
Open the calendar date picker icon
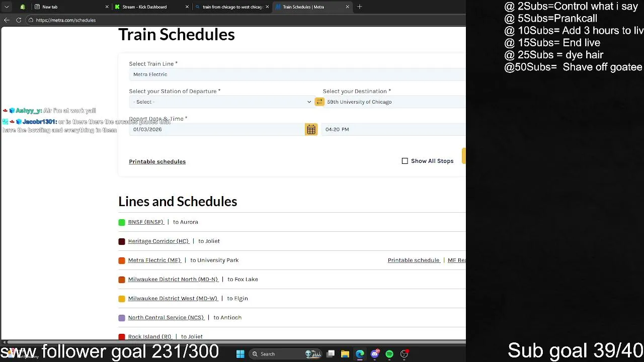[311, 130]
